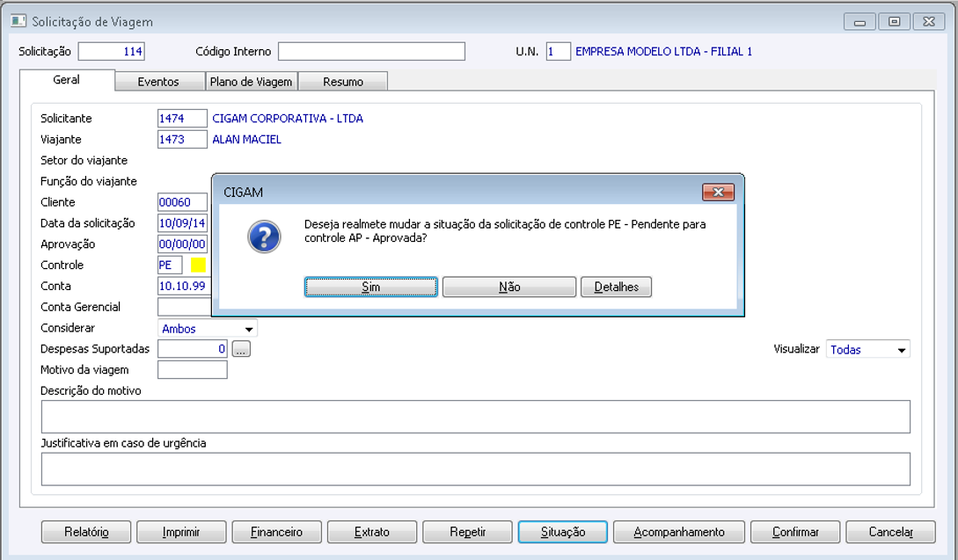This screenshot has height=560, width=958.
Task: Click the text ALAN MACIEL
Action: click(x=247, y=139)
